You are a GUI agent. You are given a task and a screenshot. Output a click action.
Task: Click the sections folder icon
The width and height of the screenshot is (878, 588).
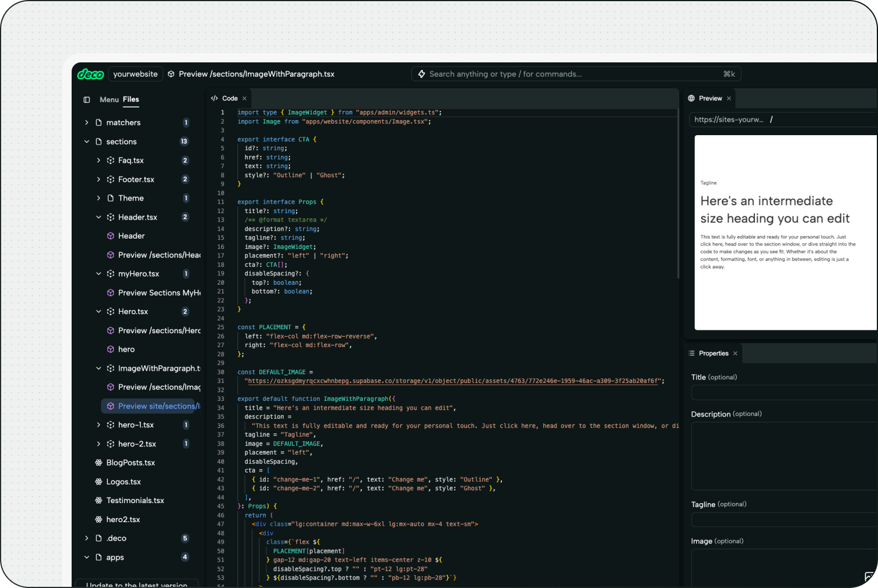pyautogui.click(x=99, y=142)
